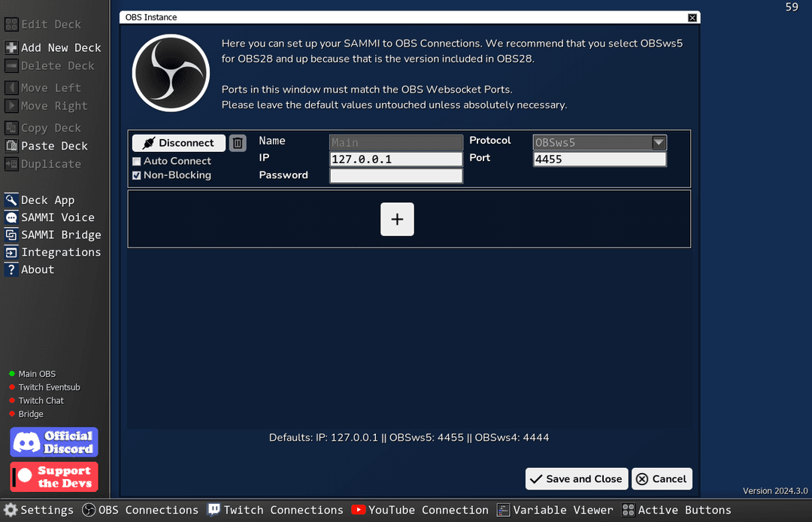Viewport: 812px width, 522px height.
Task: Click the Twitch Connections logo icon
Action: 214,509
